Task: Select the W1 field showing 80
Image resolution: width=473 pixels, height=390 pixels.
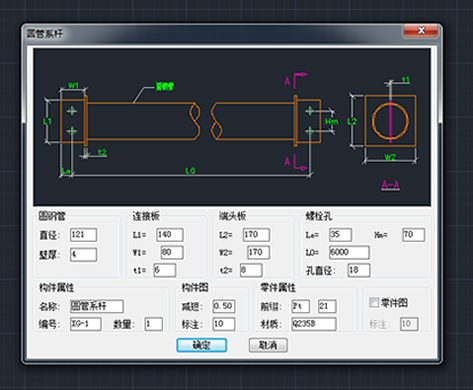Action: [172, 252]
